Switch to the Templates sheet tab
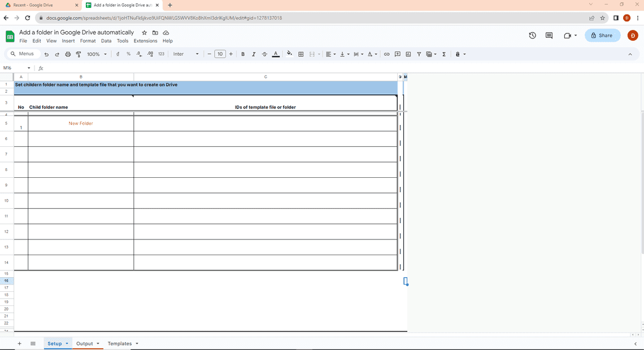This screenshot has width=644, height=350. coord(119,344)
